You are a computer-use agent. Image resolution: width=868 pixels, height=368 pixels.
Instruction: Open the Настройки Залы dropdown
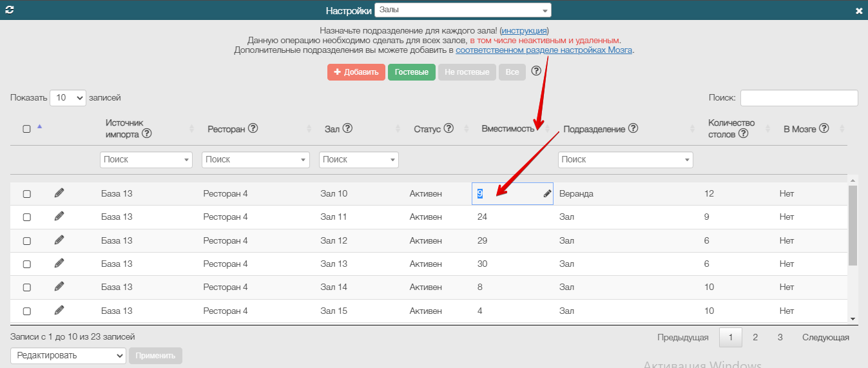463,10
